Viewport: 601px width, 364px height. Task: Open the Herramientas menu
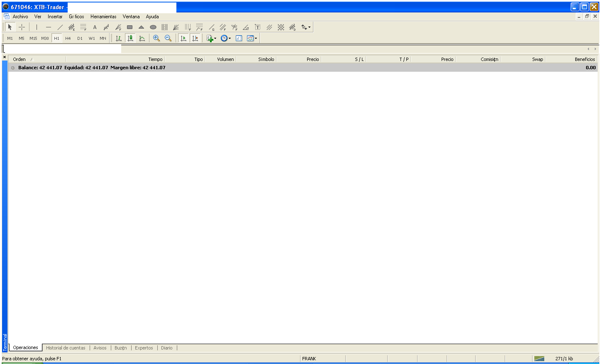[x=103, y=17]
